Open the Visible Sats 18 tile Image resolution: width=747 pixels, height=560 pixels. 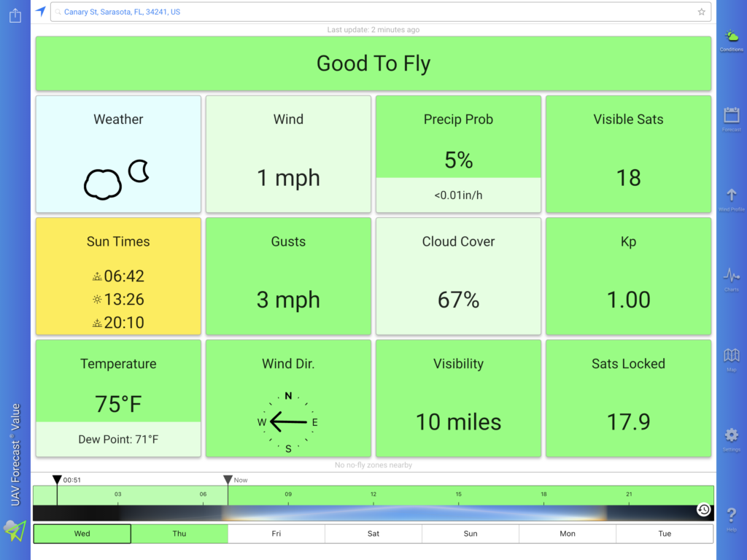(x=628, y=154)
